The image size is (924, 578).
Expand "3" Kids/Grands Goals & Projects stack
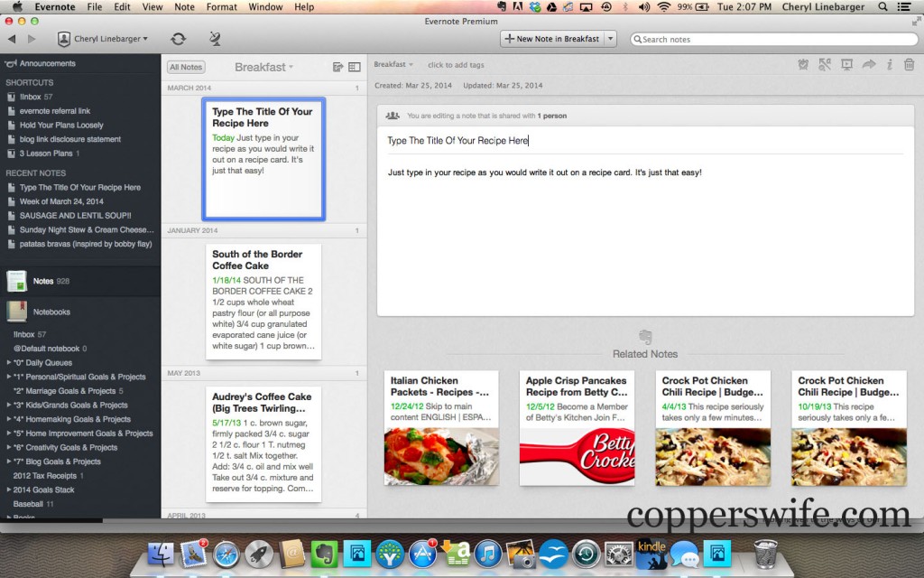[x=9, y=406]
